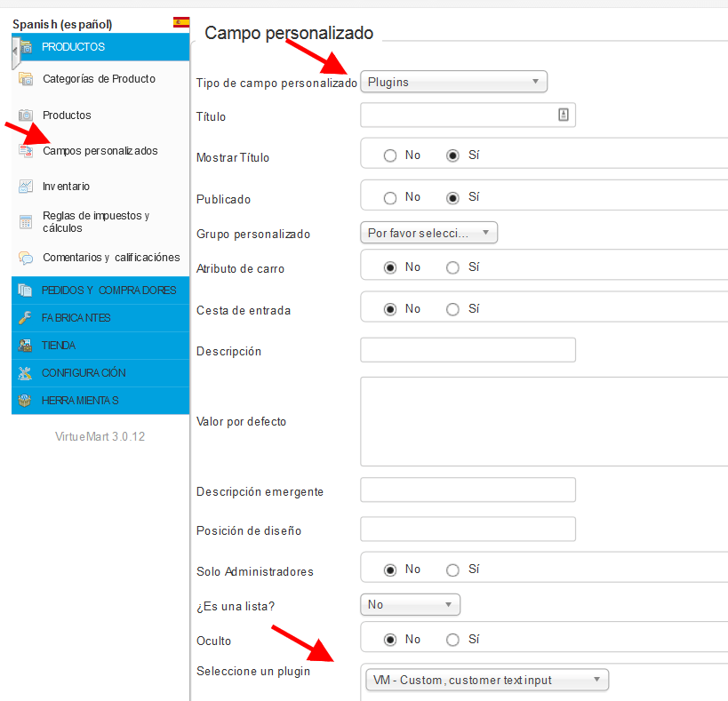Click the VirtueMart 3.0.12 version text
The image size is (728, 701).
click(x=100, y=436)
